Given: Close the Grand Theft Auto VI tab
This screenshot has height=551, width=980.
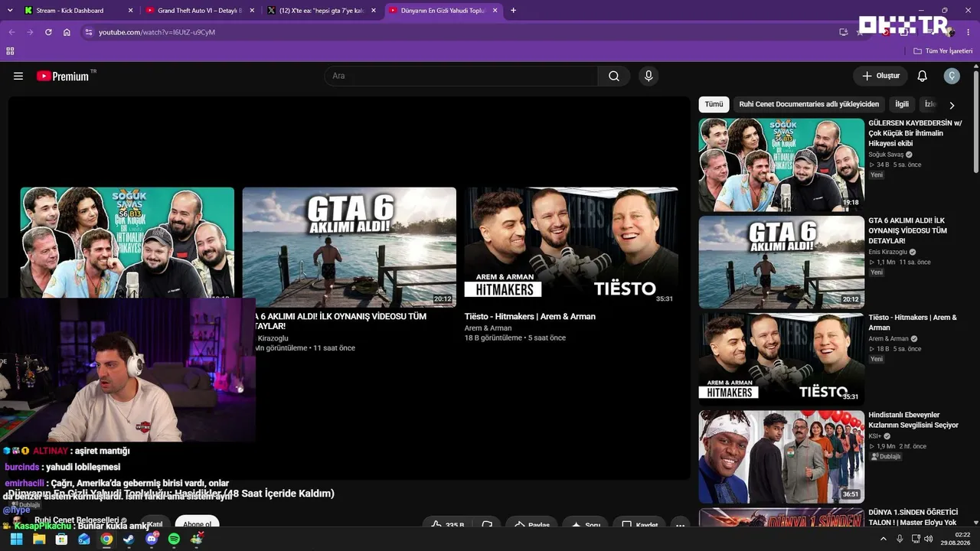Looking at the screenshot, I should (252, 11).
